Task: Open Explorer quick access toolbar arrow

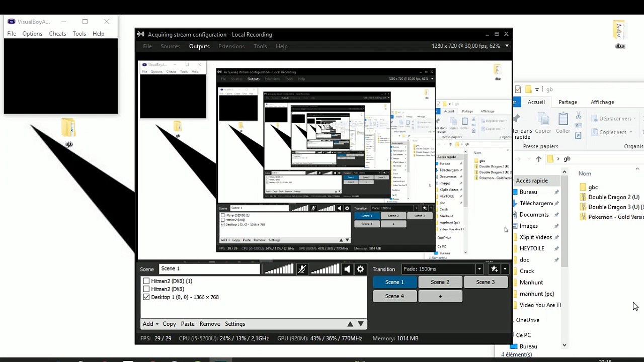Action: pyautogui.click(x=537, y=90)
